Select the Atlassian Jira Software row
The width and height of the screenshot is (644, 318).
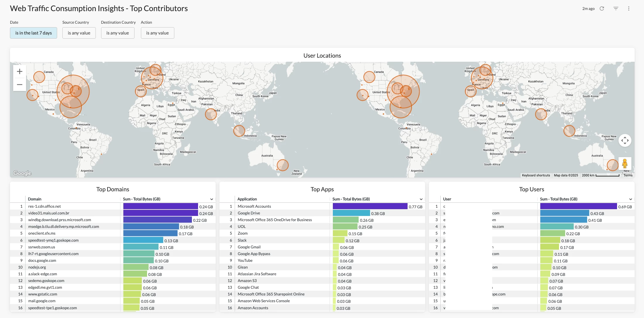pos(322,274)
